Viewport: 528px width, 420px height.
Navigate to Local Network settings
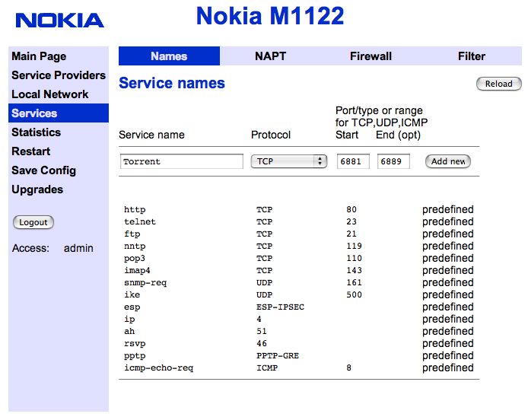click(x=50, y=94)
